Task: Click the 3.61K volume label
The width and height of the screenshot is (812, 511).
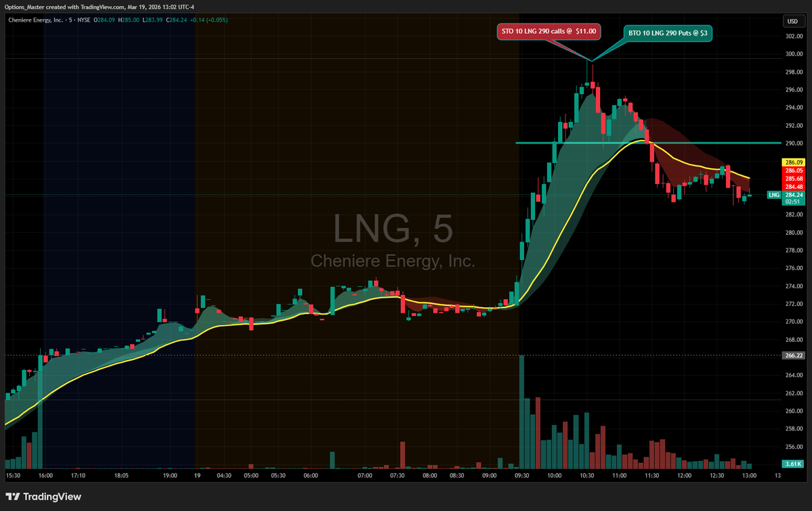Action: tap(793, 464)
